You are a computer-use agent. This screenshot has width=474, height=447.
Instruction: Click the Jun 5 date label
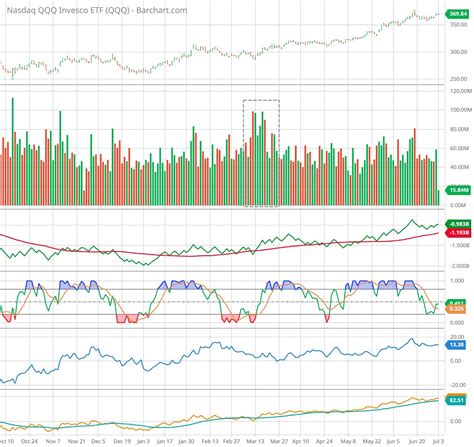click(393, 441)
